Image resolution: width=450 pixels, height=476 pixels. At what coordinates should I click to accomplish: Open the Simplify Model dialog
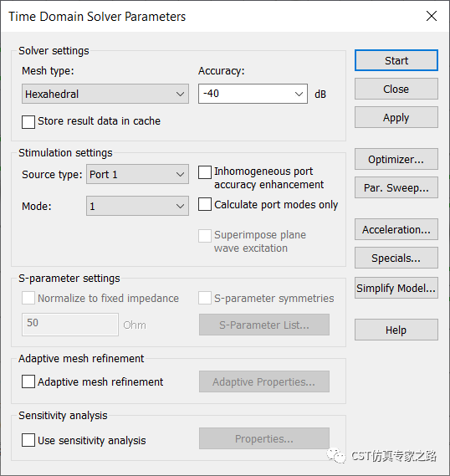[396, 288]
